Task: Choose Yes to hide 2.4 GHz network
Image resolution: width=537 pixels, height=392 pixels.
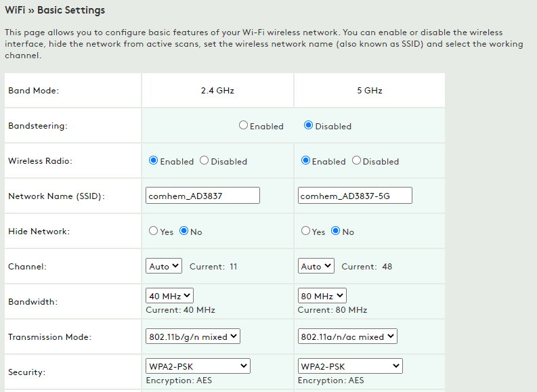Action: 154,232
